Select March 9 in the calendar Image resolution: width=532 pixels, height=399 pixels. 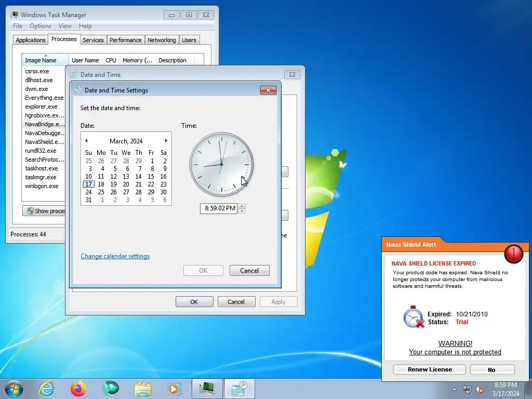click(x=165, y=169)
